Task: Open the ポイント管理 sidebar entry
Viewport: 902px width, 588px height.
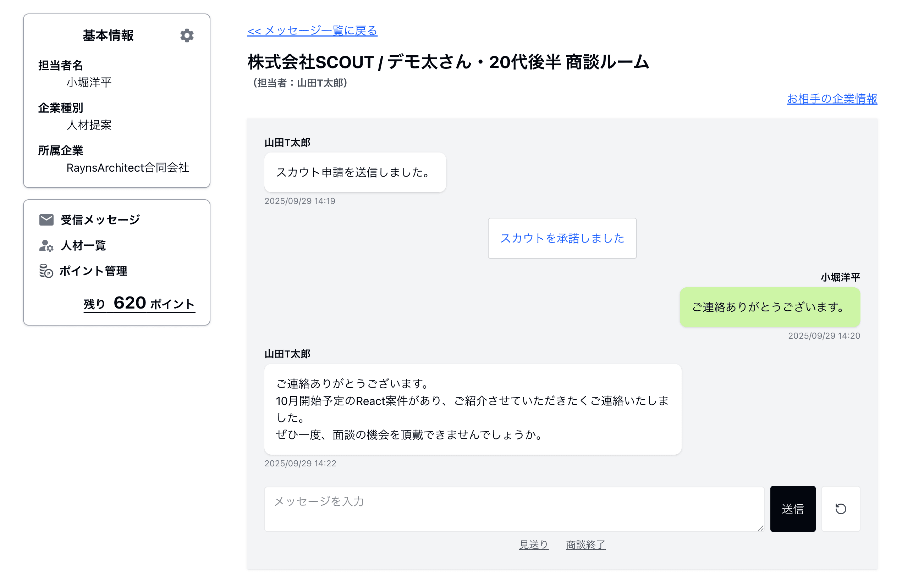Action: point(93,271)
